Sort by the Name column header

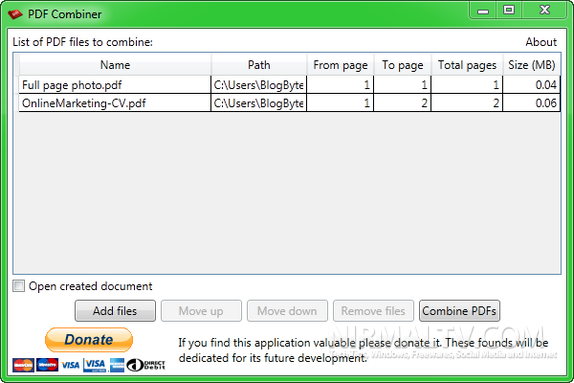click(x=115, y=65)
